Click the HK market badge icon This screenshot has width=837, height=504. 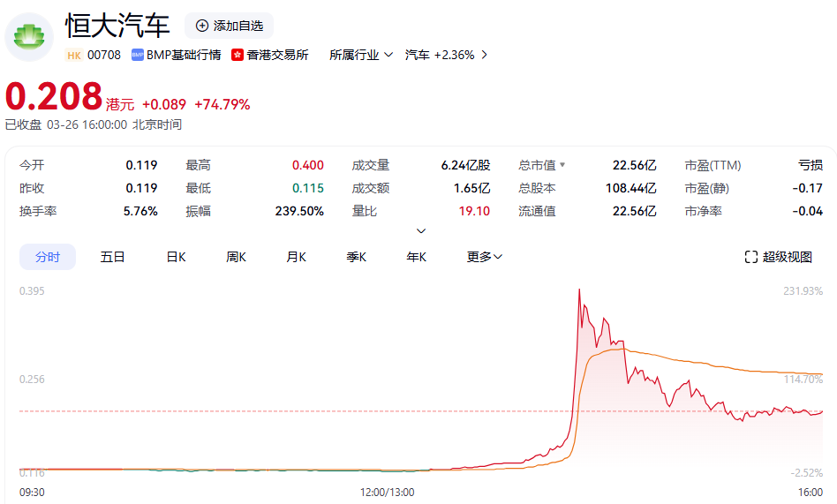74,55
